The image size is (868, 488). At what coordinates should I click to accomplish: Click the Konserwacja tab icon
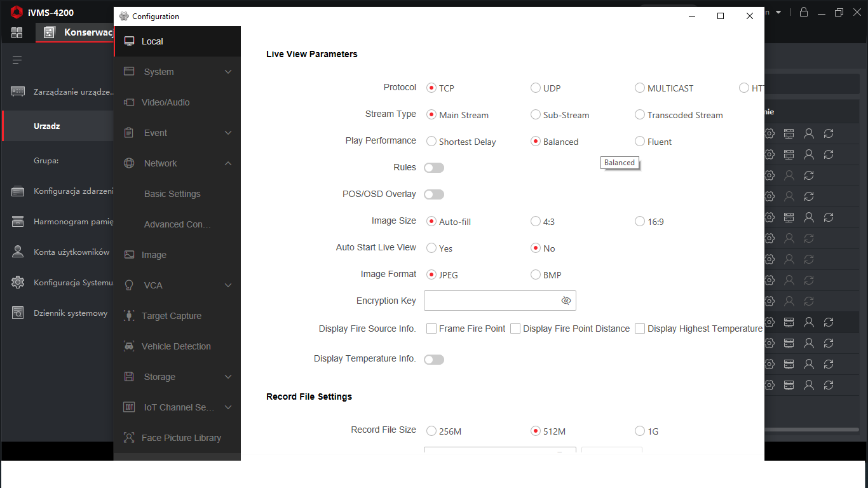(x=50, y=32)
